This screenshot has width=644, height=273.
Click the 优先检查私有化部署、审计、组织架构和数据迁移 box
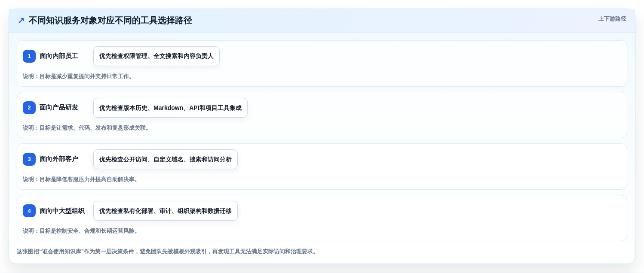(166, 211)
